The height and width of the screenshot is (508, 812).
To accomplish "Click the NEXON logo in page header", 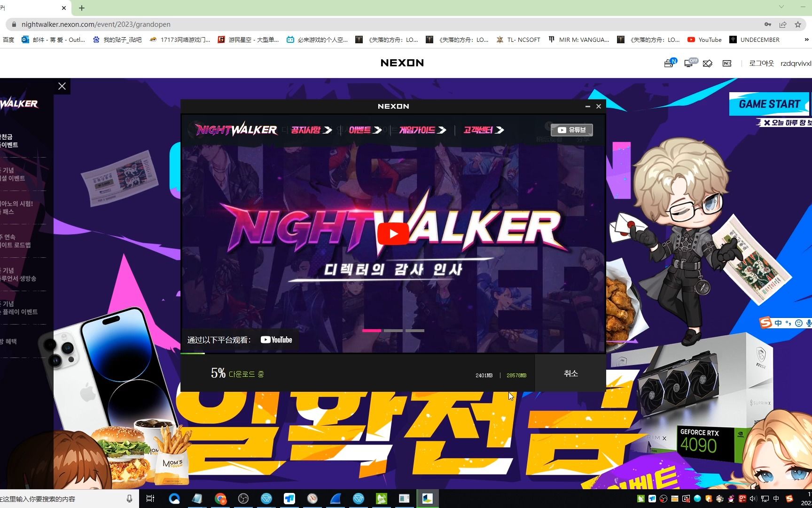I will coord(402,63).
